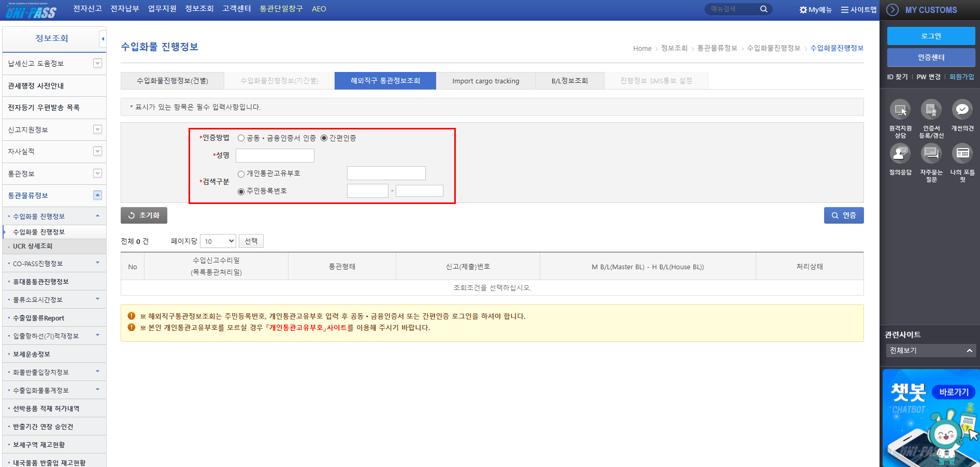Switch to B/L정보조회 tab
This screenshot has height=467, width=980.
(570, 81)
